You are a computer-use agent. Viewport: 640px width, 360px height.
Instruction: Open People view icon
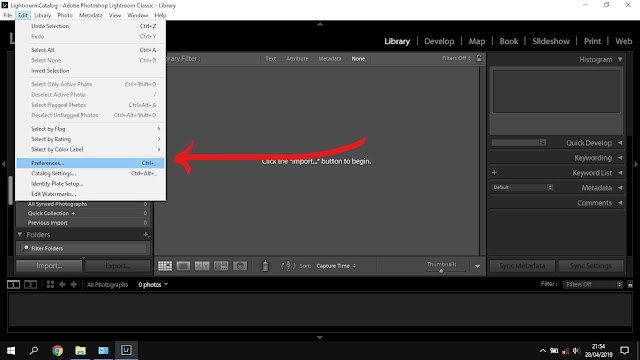pyautogui.click(x=240, y=266)
